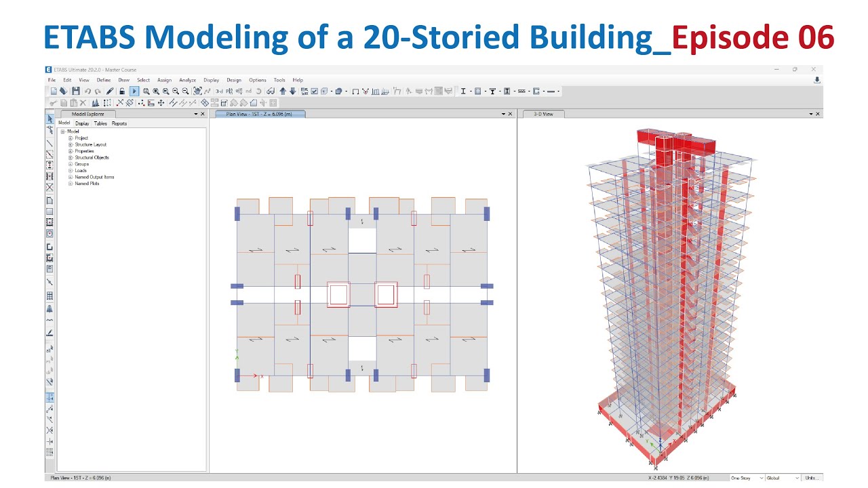This screenshot has width=868, height=488.
Task: Move up in list arrow
Action: point(283,91)
